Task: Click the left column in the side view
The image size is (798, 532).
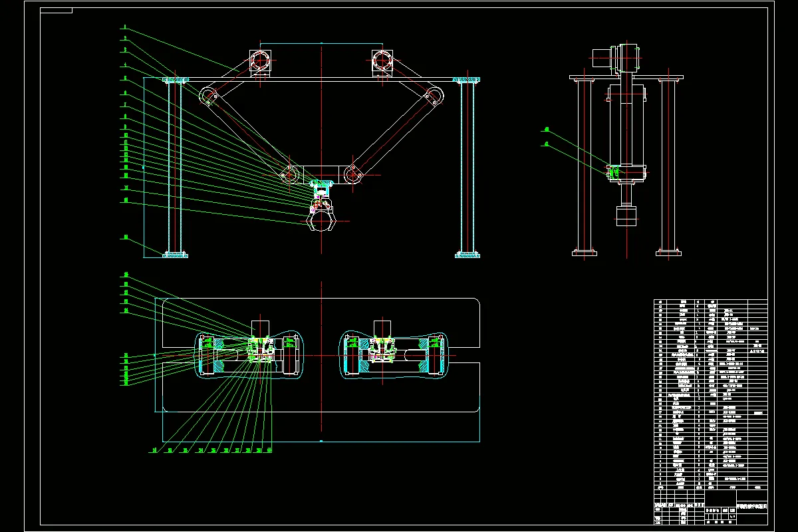Action: (x=585, y=164)
